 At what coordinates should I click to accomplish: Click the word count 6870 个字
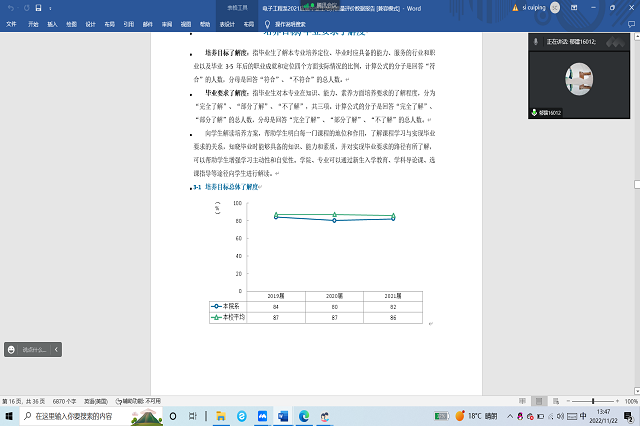66,401
